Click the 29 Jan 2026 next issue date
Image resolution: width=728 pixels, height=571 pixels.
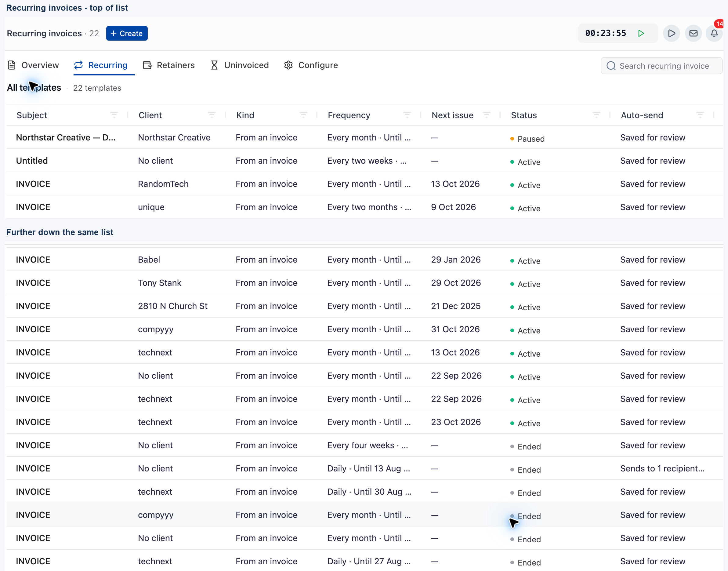(x=456, y=260)
